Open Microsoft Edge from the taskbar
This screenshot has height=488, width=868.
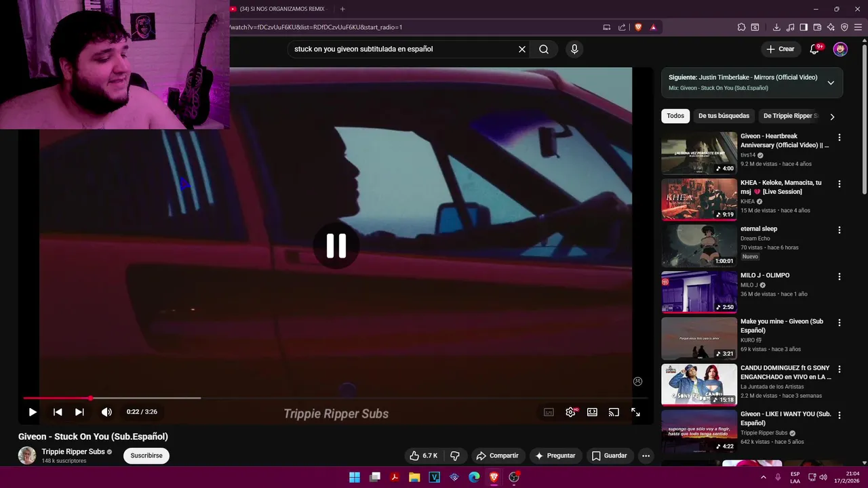click(474, 477)
